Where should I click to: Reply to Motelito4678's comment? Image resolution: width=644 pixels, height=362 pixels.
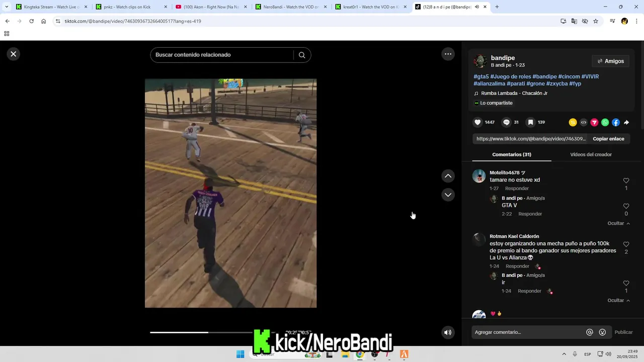(x=517, y=189)
